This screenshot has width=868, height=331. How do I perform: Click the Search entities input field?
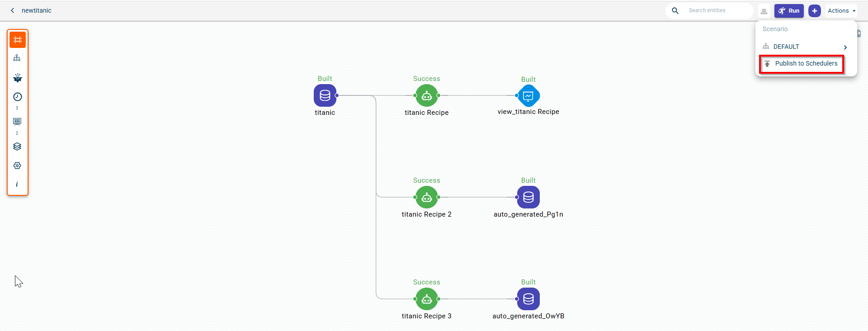(717, 10)
